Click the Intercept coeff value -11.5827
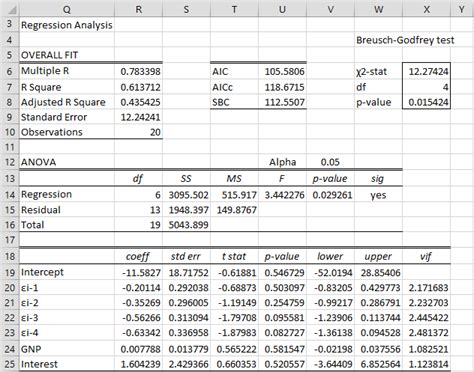Screen dimensions: 474x372 138,272
